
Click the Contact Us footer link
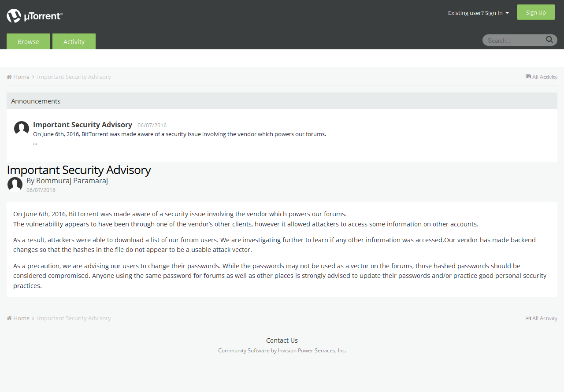(282, 340)
